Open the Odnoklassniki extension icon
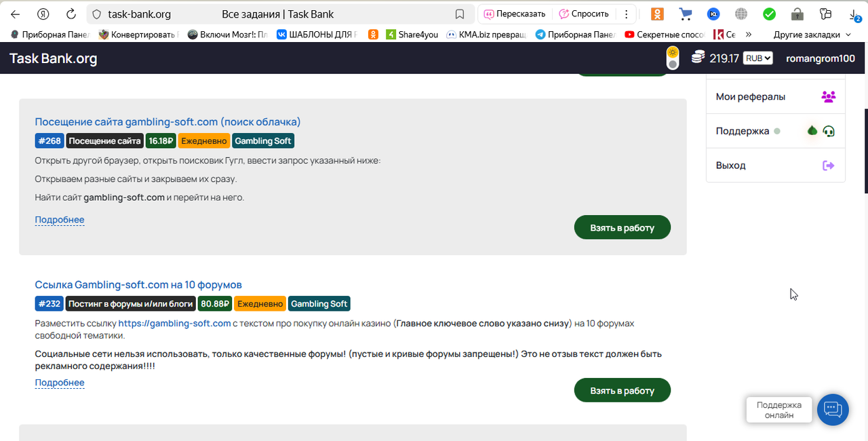868x441 pixels. 657,14
